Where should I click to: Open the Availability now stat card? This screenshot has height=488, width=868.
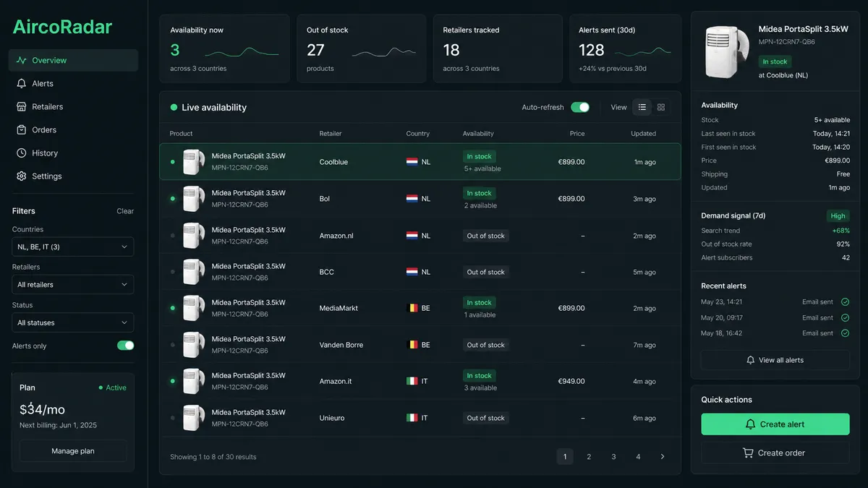[224, 48]
